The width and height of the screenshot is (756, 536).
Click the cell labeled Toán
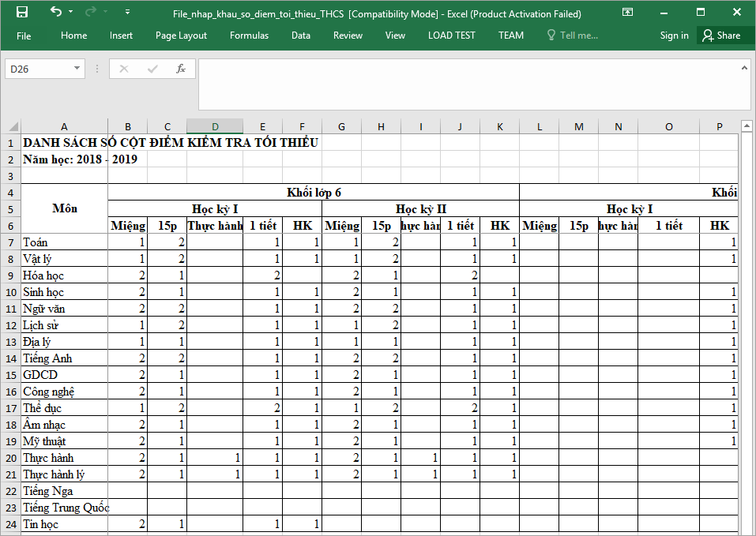(x=63, y=242)
